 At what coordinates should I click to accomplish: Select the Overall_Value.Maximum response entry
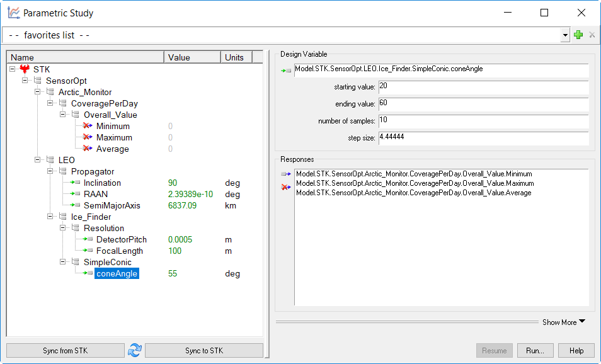point(415,183)
